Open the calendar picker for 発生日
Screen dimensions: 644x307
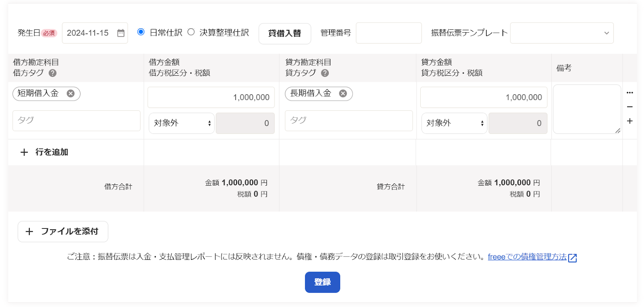coord(121,33)
